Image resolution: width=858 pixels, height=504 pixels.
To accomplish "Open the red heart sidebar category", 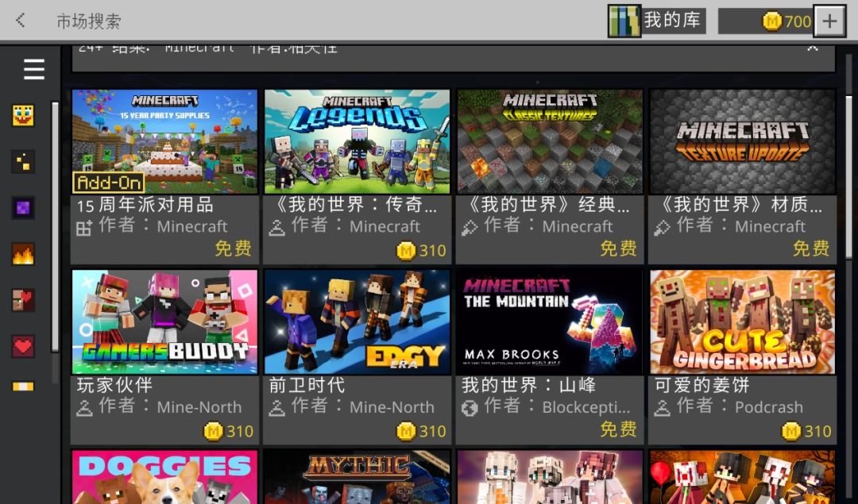I will [23, 346].
